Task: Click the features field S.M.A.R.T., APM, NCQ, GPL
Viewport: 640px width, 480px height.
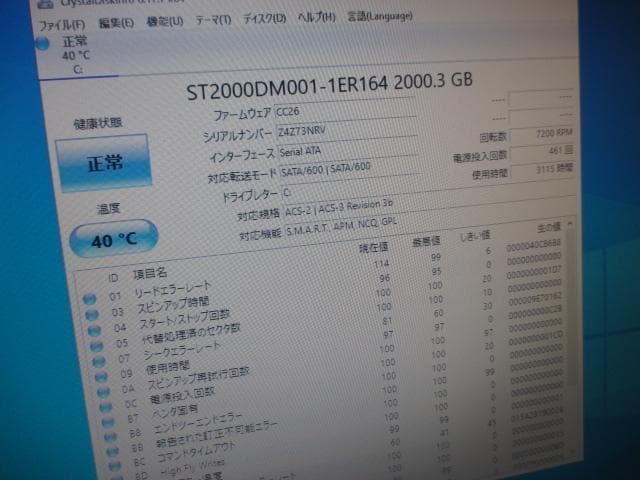Action: (341, 229)
